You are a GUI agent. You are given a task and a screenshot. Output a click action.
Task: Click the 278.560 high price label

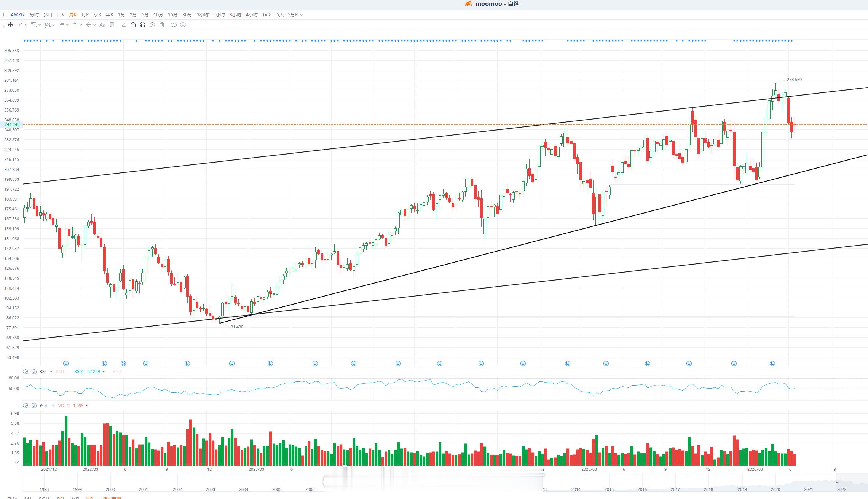click(794, 80)
